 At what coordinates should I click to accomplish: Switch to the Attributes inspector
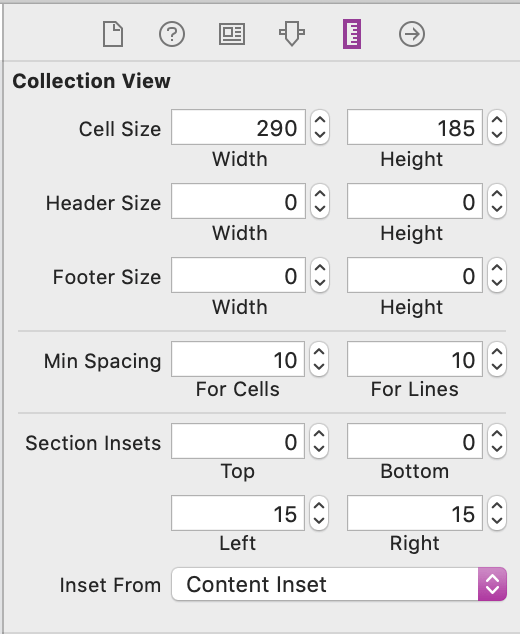[x=292, y=34]
